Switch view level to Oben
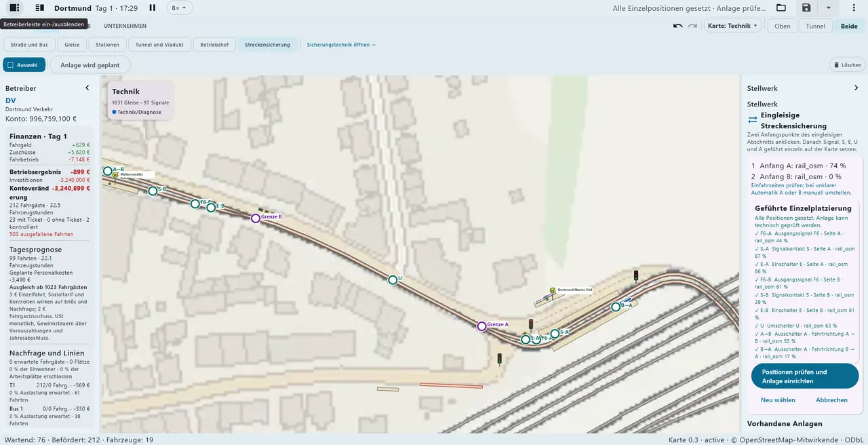 783,26
